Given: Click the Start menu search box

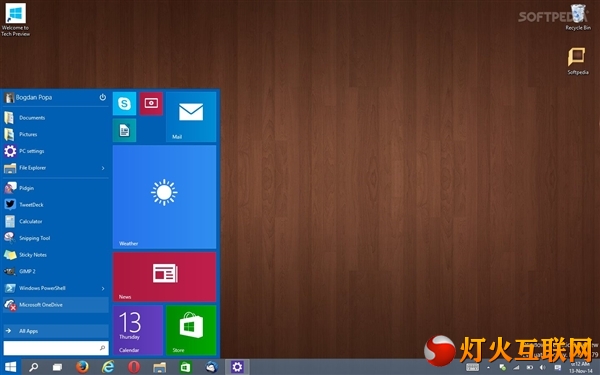Looking at the screenshot, I should coord(56,348).
